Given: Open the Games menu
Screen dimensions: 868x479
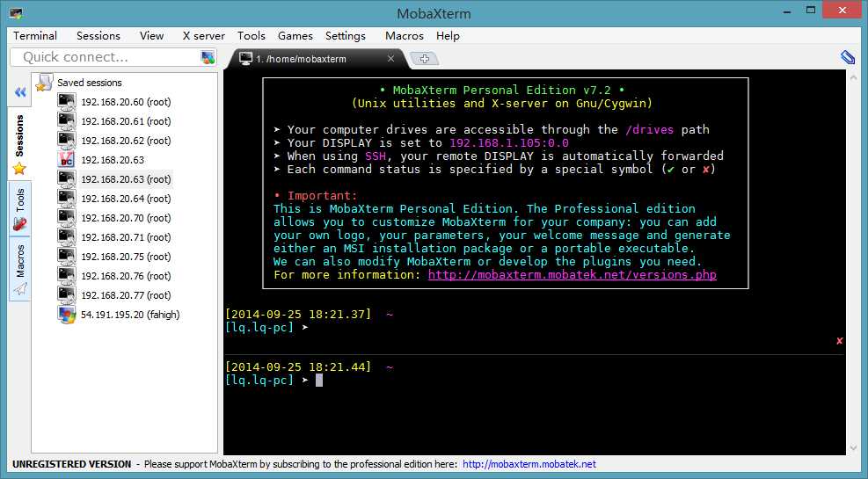Looking at the screenshot, I should click(295, 36).
